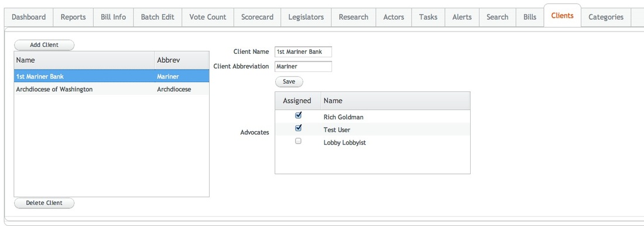Open the Research tab
Viewport: 644px width, 226px height.
click(x=354, y=17)
